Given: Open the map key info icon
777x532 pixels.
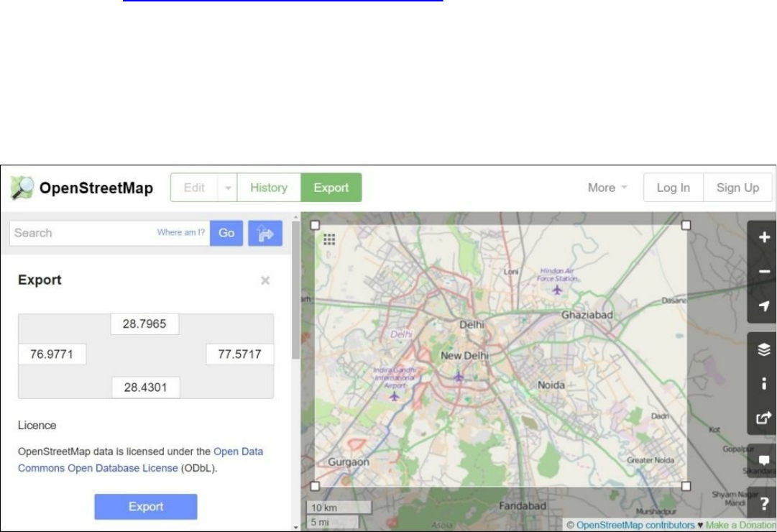Looking at the screenshot, I should click(763, 383).
